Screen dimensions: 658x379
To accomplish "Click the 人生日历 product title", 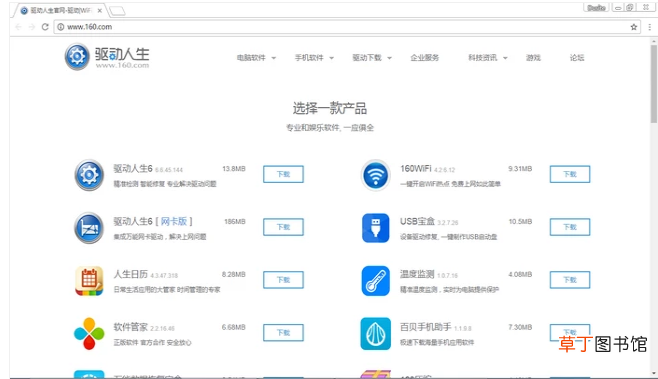I will pos(131,274).
